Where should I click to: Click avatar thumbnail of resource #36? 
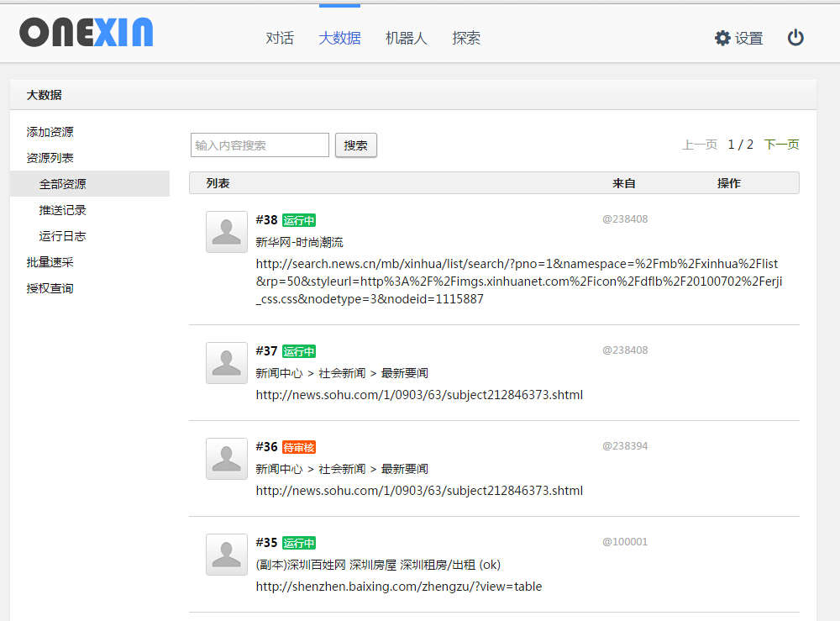click(227, 459)
